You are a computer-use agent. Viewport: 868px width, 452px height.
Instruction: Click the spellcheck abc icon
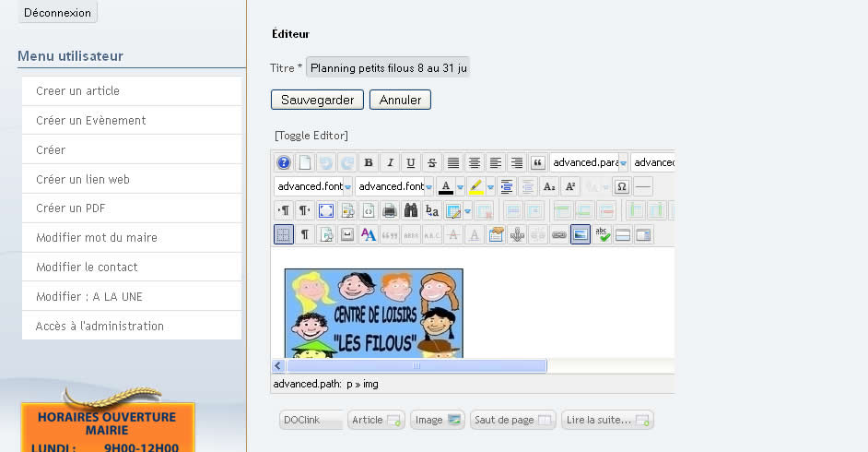click(x=603, y=234)
